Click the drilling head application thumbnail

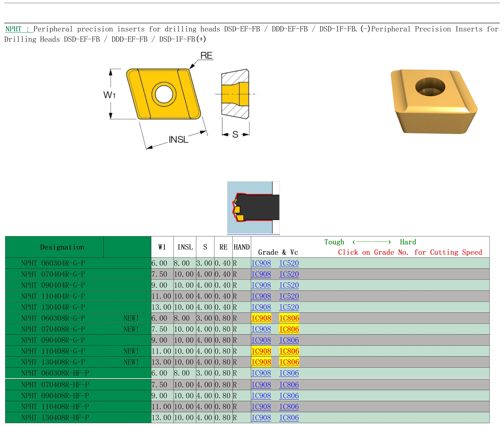coord(253,208)
